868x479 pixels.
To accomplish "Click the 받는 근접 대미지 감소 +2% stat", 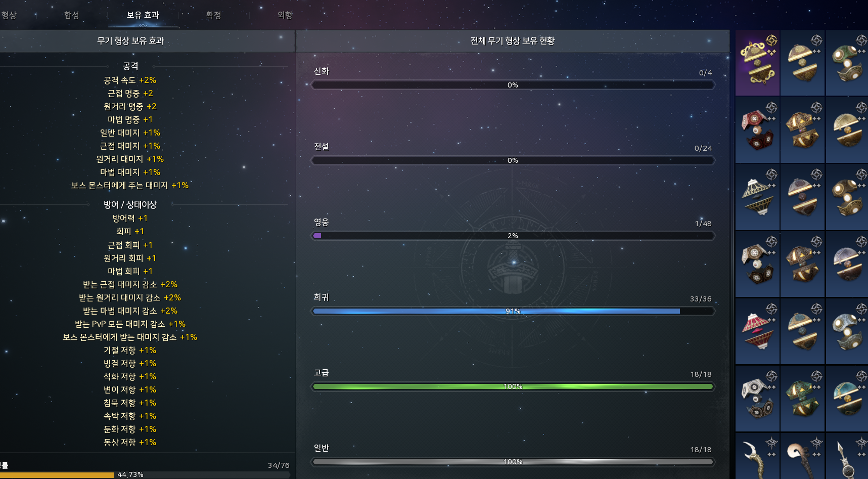I will (x=130, y=285).
